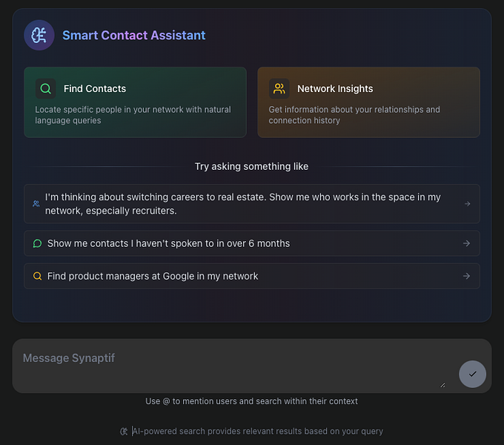Click the people icon beside the real estate suggestion
This screenshot has height=445, width=504.
point(36,204)
